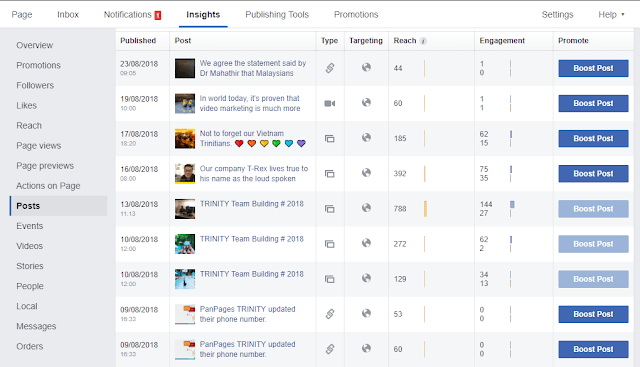
Task: Open the video marketing post thumbnail
Action: 185,103
